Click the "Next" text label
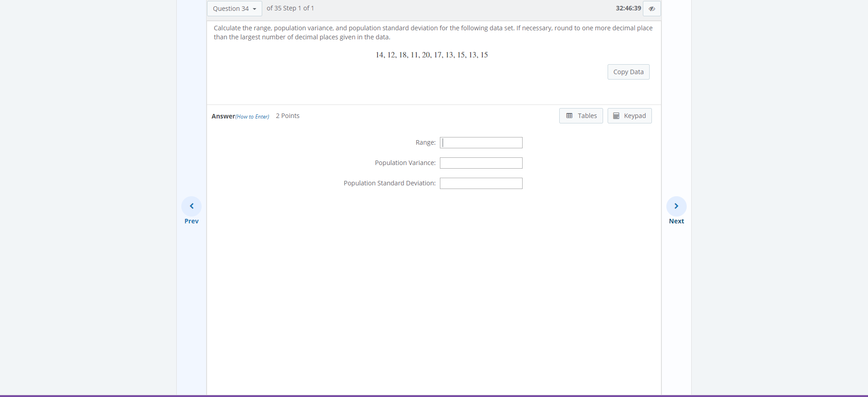 pyautogui.click(x=676, y=221)
